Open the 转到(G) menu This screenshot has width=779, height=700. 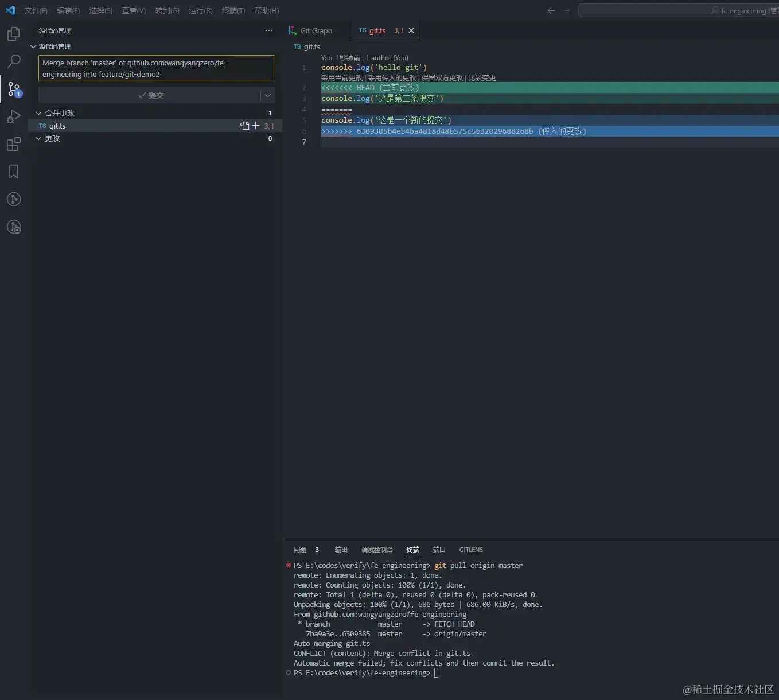point(167,10)
